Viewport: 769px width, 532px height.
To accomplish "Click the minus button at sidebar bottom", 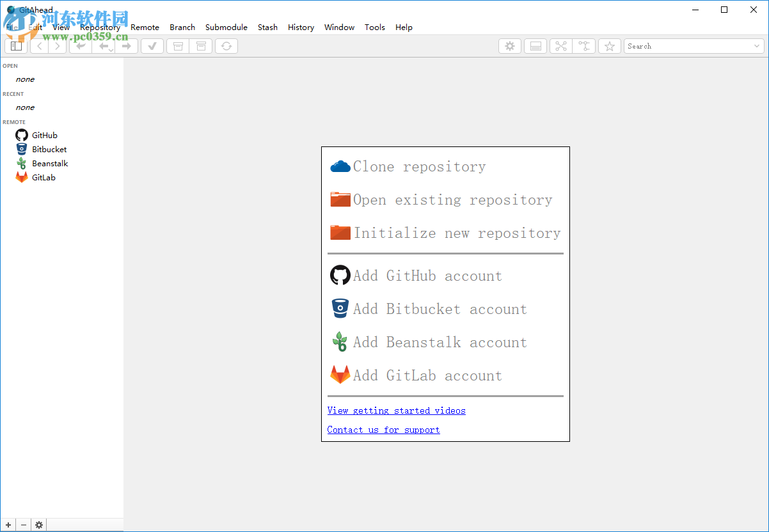I will tap(24, 525).
